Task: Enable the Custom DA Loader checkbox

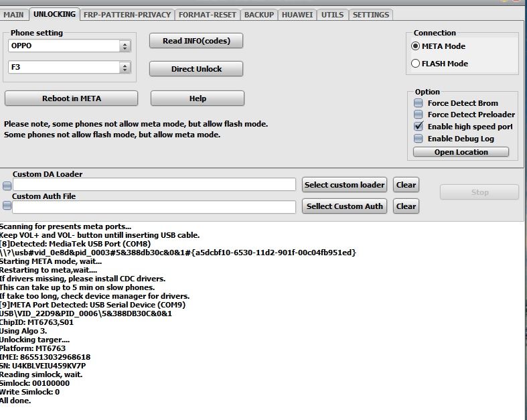Action: point(7,186)
